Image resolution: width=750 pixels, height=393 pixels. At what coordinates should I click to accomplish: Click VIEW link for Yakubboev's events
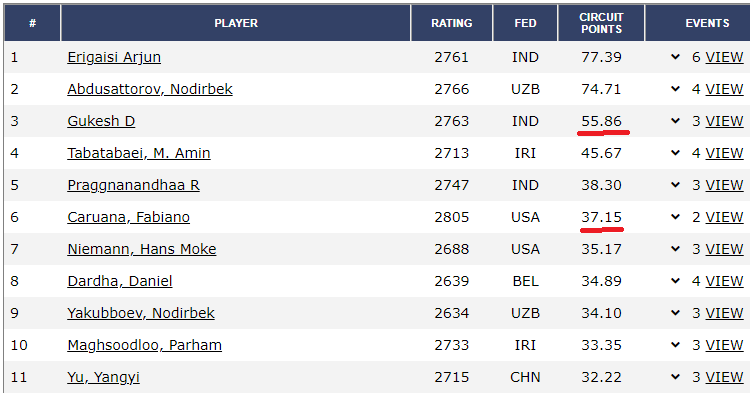[724, 313]
